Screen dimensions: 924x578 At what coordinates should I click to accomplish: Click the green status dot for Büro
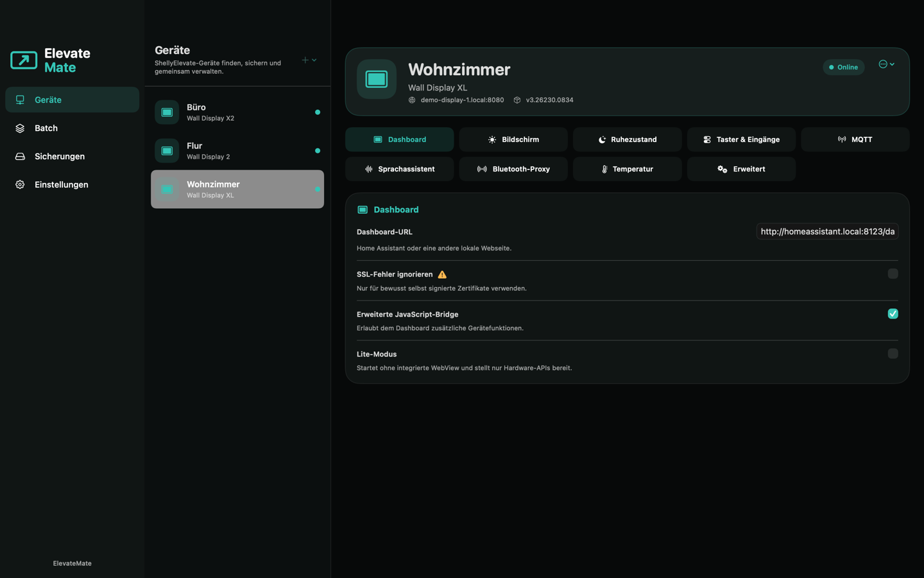[x=318, y=112]
